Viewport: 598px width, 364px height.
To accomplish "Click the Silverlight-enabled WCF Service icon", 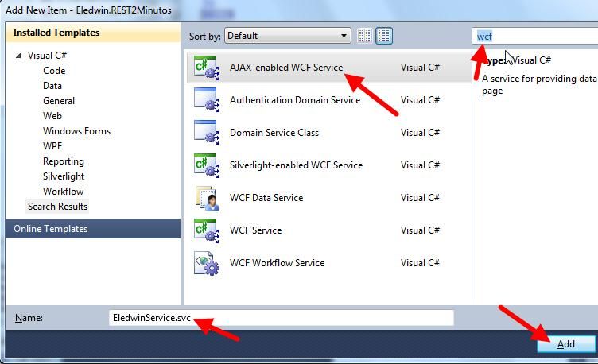I will click(206, 165).
